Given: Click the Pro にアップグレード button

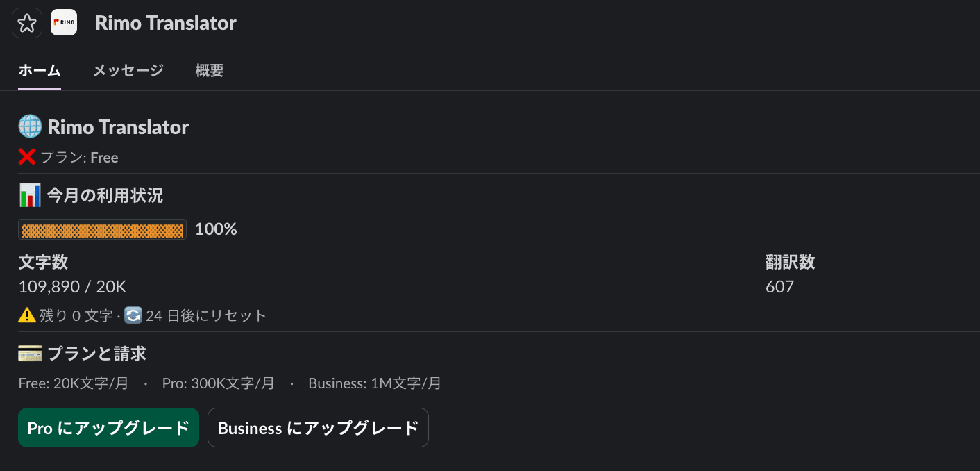Looking at the screenshot, I should point(108,427).
